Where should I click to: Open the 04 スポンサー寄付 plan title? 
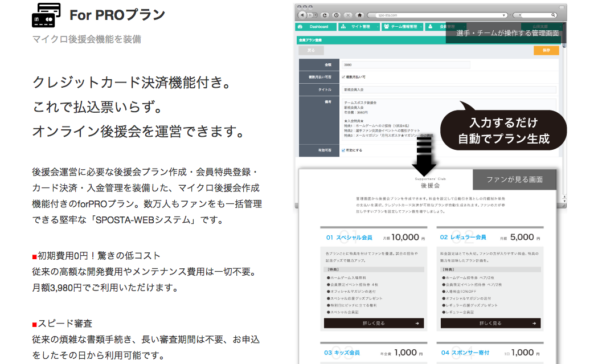point(465,353)
